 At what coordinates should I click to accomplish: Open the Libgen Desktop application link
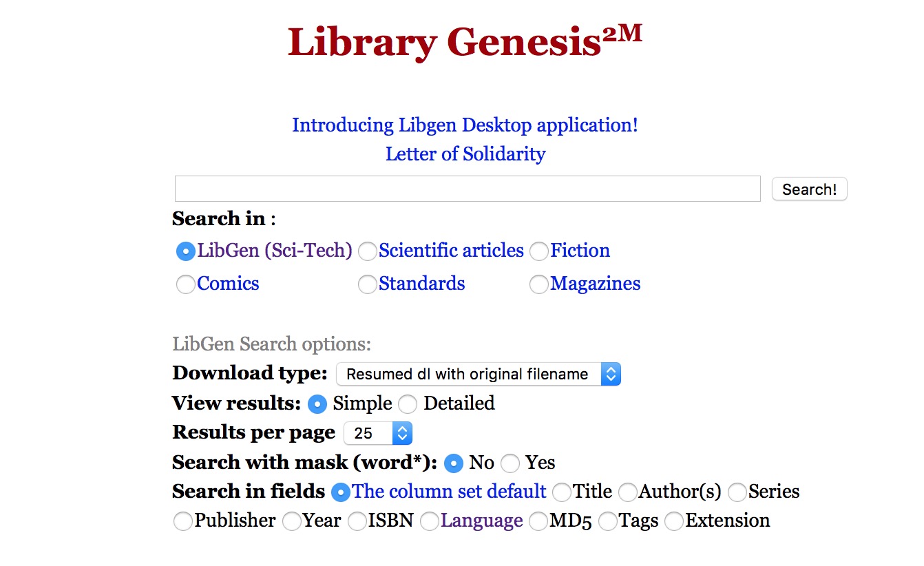pos(465,125)
